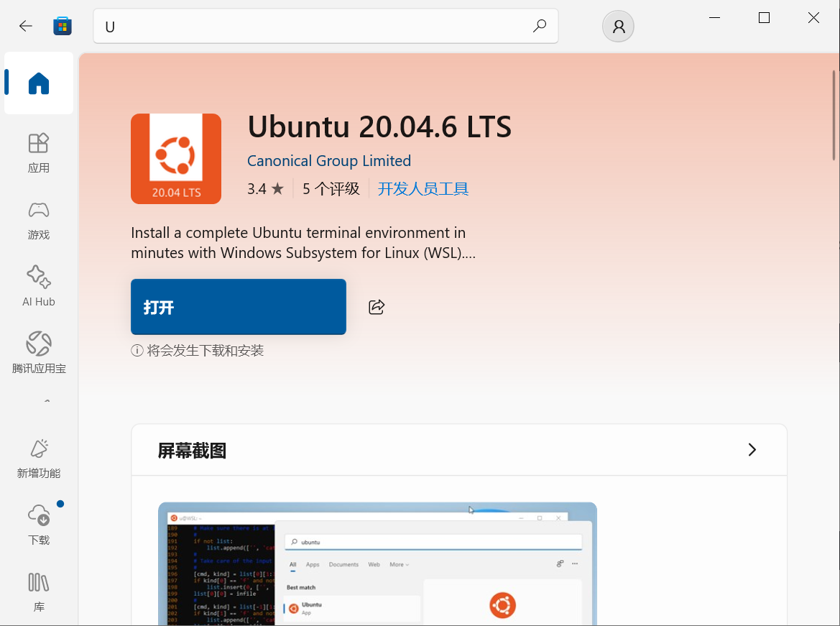This screenshot has width=840, height=626.
Task: Close the Store window
Action: click(813, 18)
